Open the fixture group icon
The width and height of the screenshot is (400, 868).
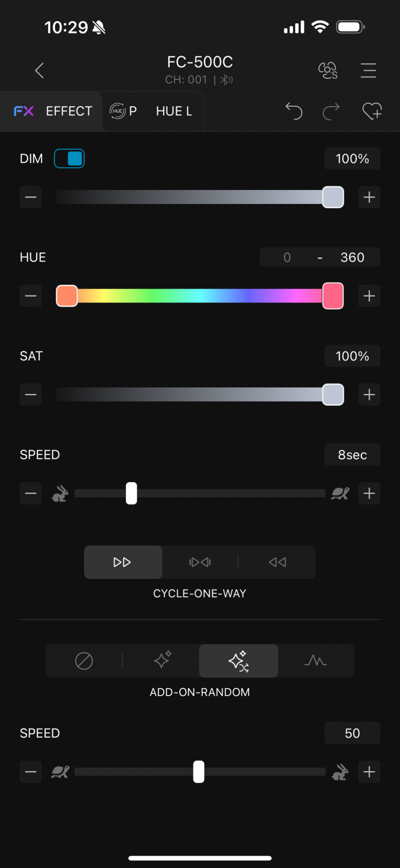(x=328, y=70)
